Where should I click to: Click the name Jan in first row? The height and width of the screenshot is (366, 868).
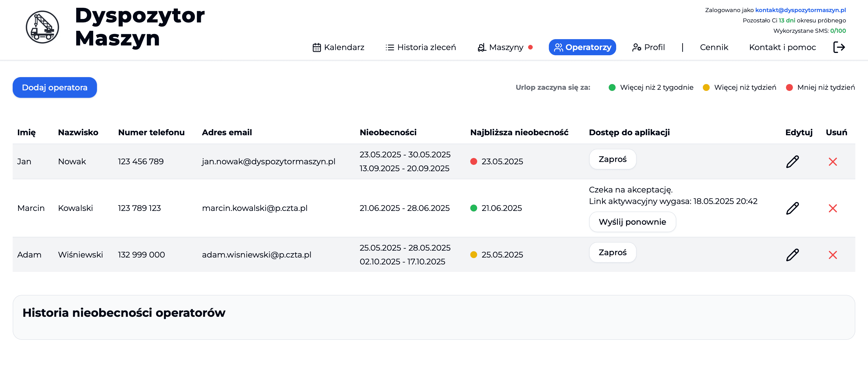click(x=24, y=162)
